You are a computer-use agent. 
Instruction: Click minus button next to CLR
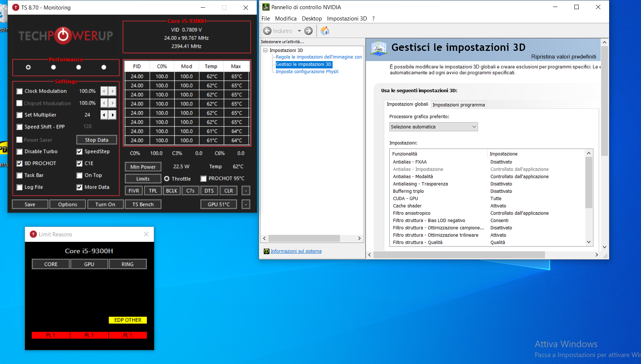pyautogui.click(x=246, y=191)
